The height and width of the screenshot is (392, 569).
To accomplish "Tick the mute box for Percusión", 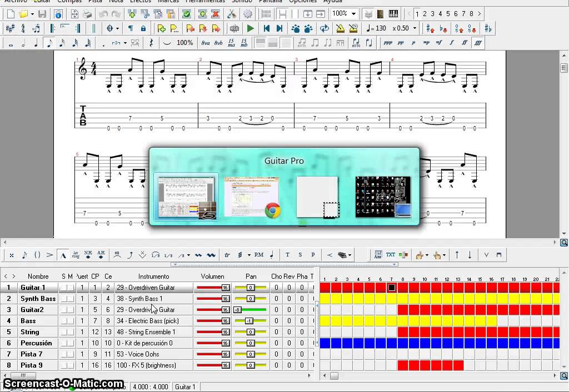I will (71, 343).
